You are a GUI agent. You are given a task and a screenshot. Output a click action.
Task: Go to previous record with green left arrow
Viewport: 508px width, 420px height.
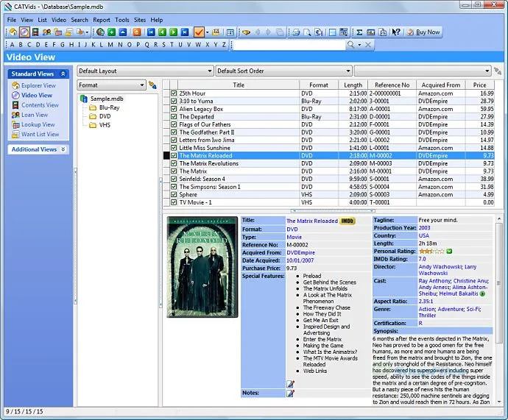point(162,32)
